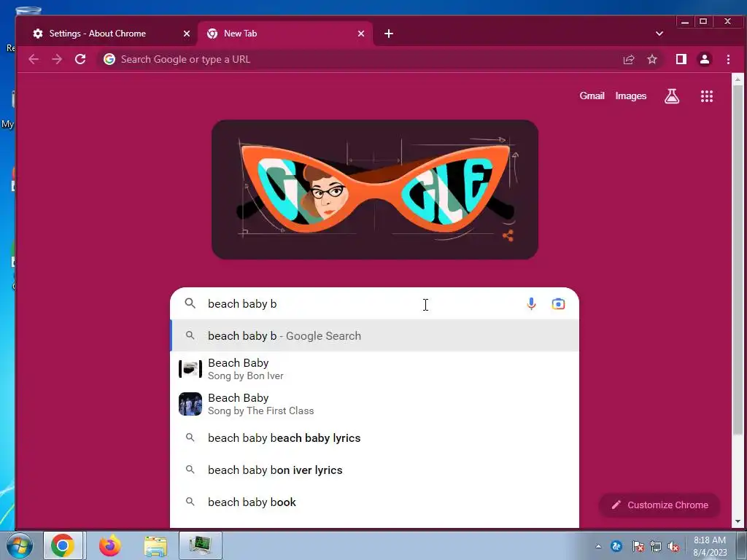747x560 pixels.
Task: Open the Google apps grid
Action: 707,96
